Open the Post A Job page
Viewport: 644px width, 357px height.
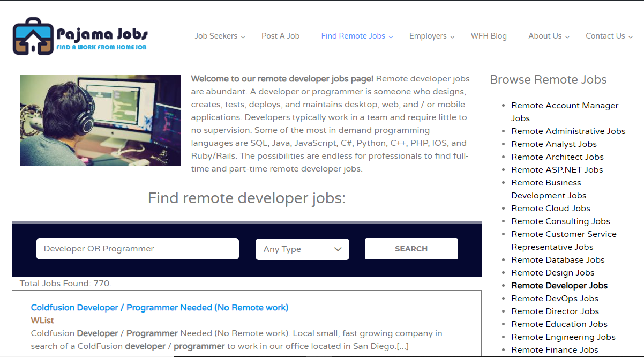coord(280,36)
